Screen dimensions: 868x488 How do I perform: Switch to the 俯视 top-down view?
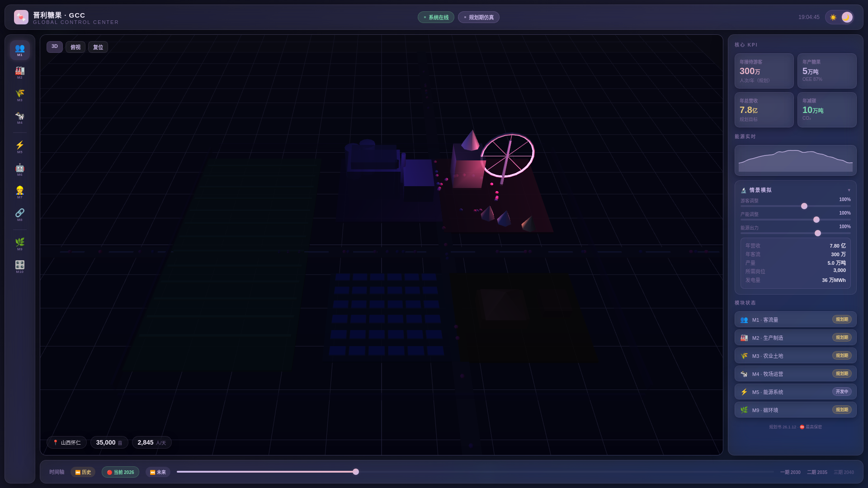tap(75, 47)
